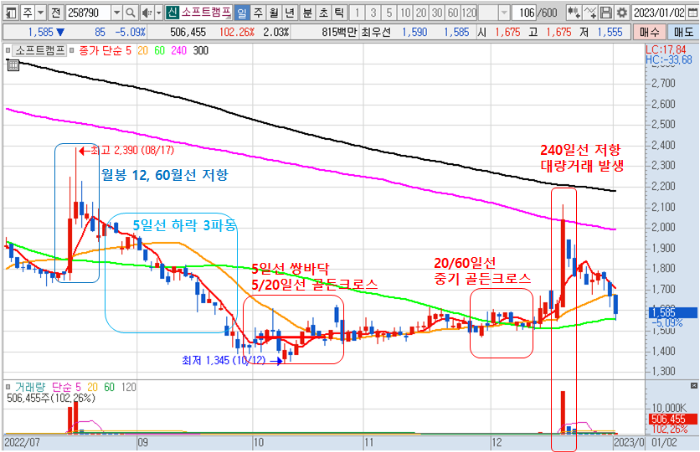Choose the 120 interval button
The height and width of the screenshot is (452, 700).
[469, 13]
